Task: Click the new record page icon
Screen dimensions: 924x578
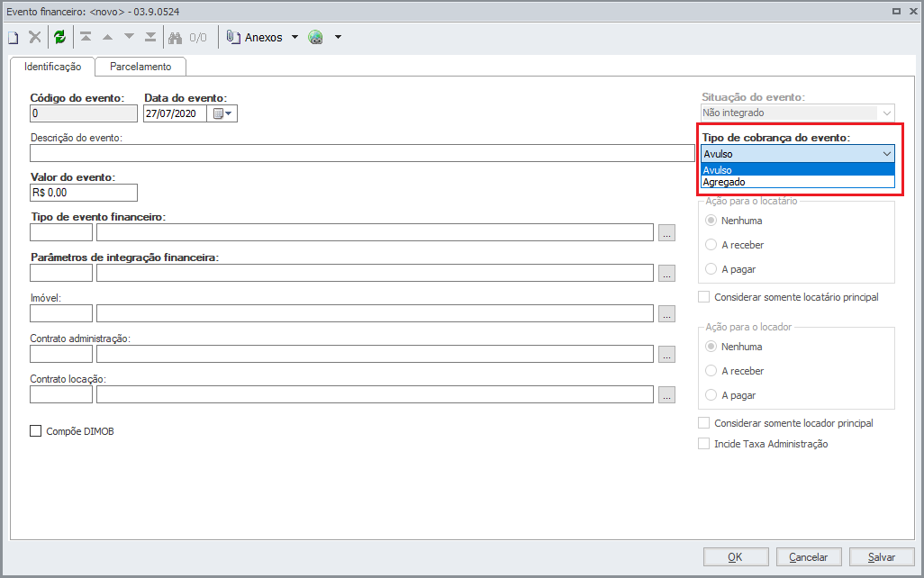Action: (x=13, y=38)
